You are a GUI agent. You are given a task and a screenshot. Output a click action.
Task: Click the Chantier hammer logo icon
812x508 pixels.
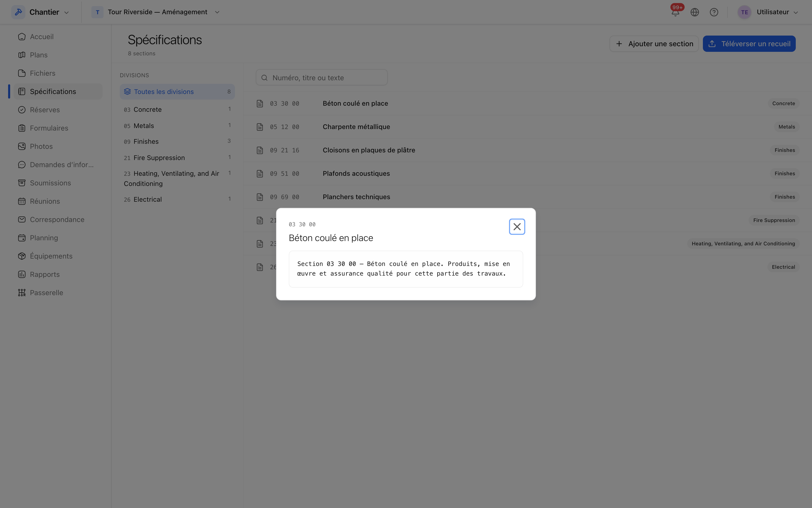(18, 12)
